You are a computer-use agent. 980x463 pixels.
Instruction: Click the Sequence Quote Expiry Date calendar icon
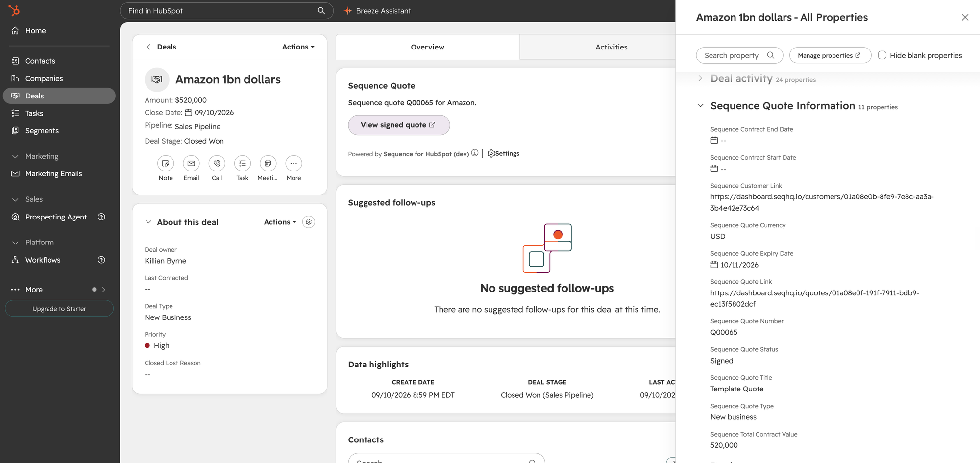714,265
